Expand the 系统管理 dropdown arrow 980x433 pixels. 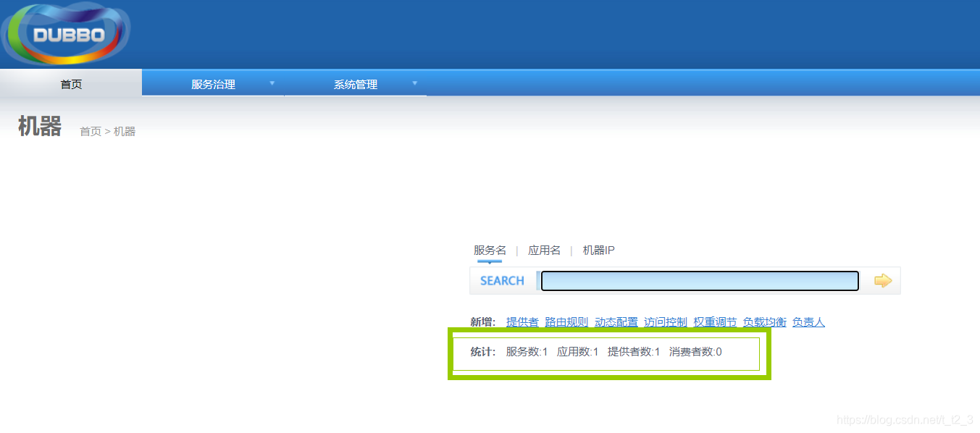[415, 83]
